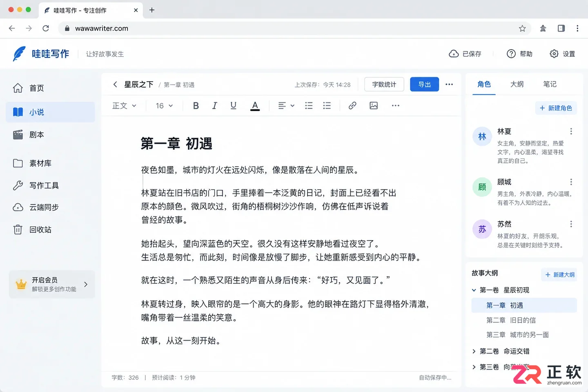Go back from 星辰之下 chapter
588x392 pixels.
click(x=115, y=85)
